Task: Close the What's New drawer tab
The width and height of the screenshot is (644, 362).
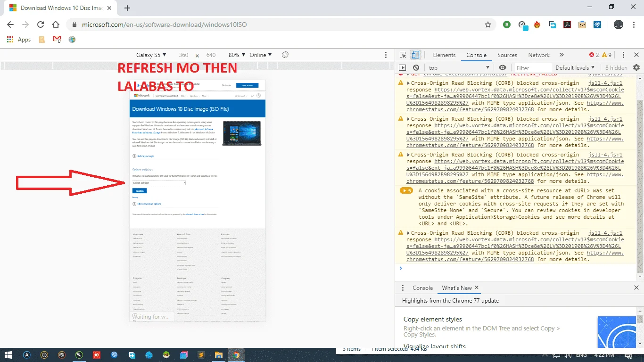Action: (x=476, y=288)
